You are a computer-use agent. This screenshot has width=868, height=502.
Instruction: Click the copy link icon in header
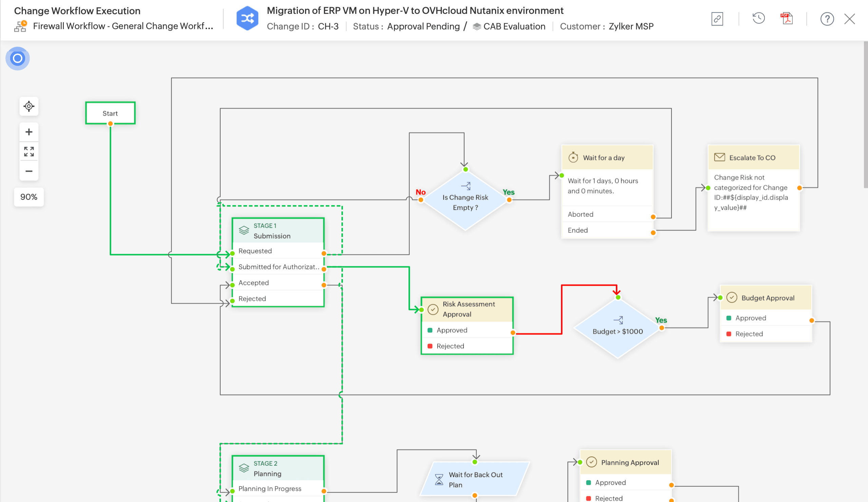point(717,19)
